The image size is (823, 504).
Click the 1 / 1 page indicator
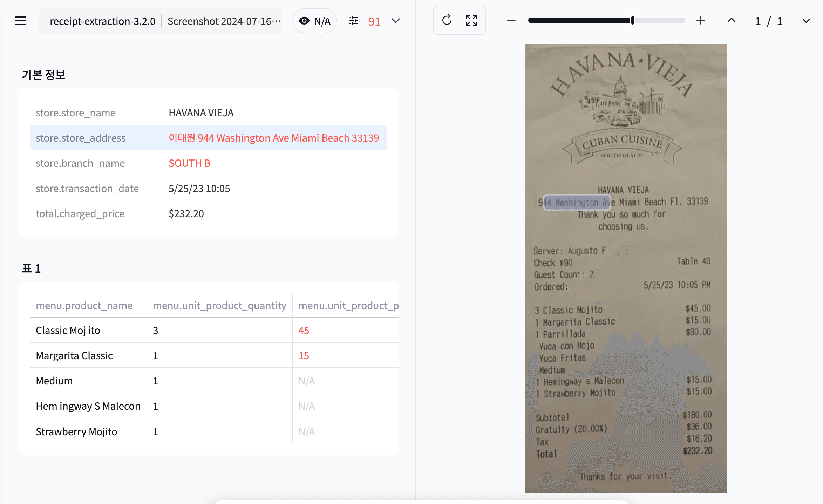click(x=769, y=21)
